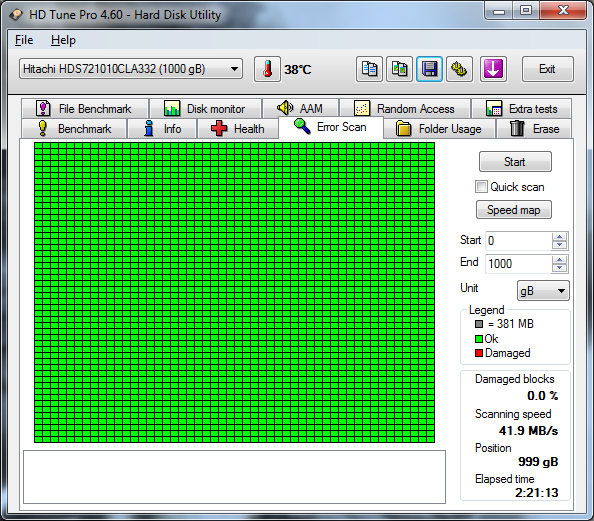Click the thermometer temperature icon
This screenshot has height=521, width=594.
click(267, 69)
